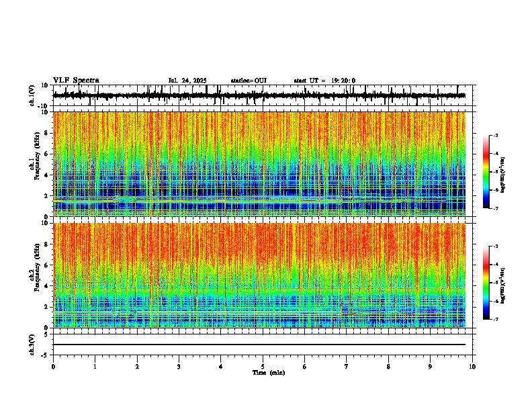Click the '8' tick on the time axis

pyautogui.click(x=388, y=367)
